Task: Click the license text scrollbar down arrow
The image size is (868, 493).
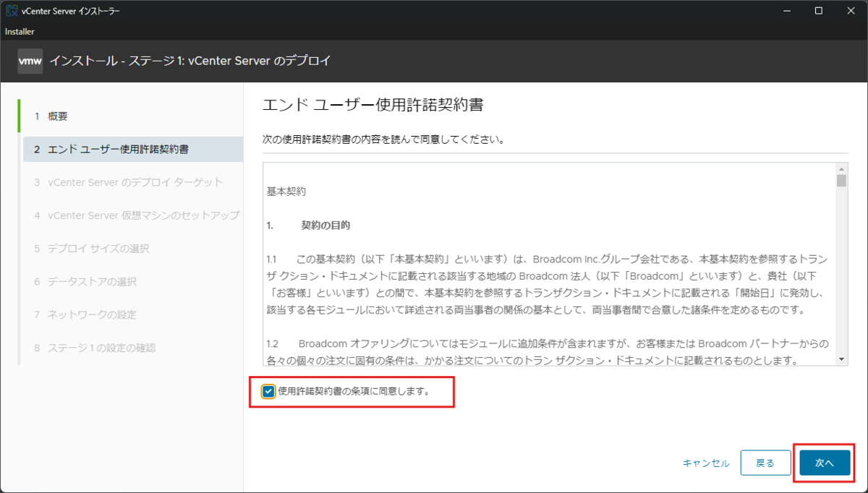Action: click(x=841, y=359)
